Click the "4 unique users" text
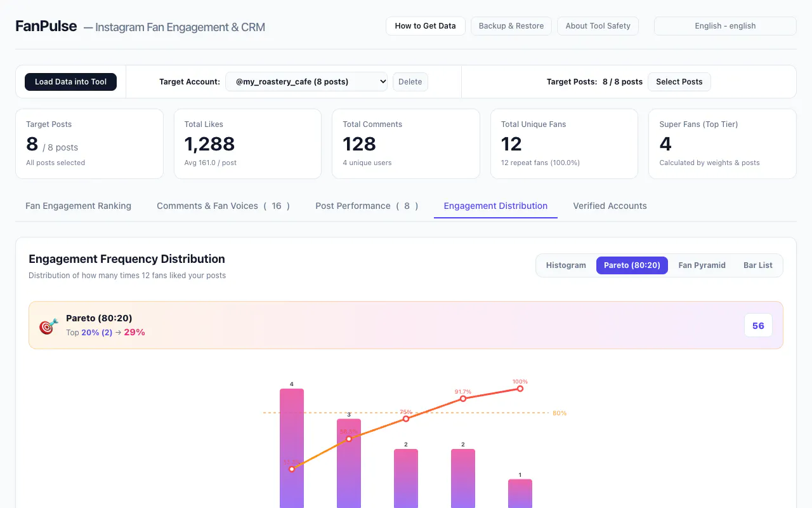Viewport: 812px width, 508px height. (367, 163)
